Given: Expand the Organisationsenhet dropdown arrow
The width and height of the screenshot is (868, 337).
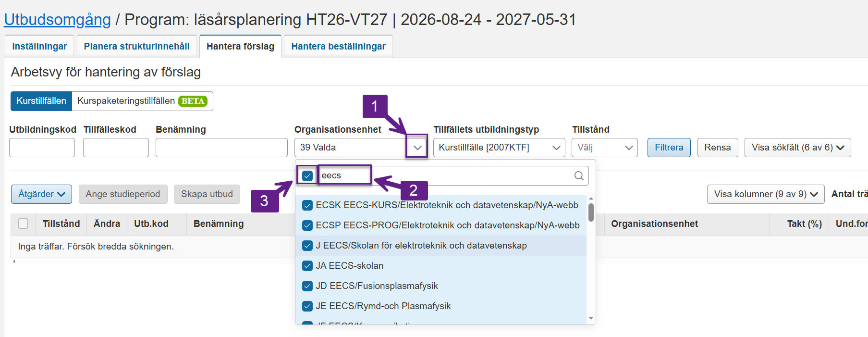Looking at the screenshot, I should pyautogui.click(x=417, y=148).
